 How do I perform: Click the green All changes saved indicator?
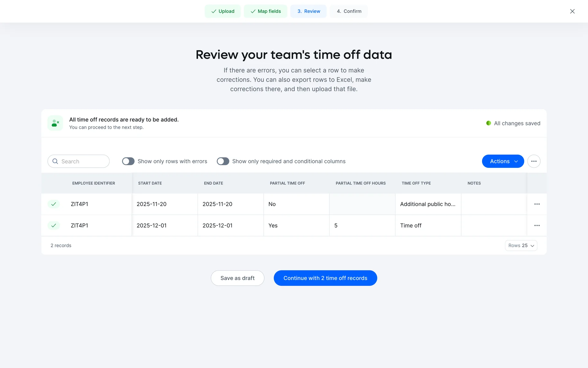489,123
